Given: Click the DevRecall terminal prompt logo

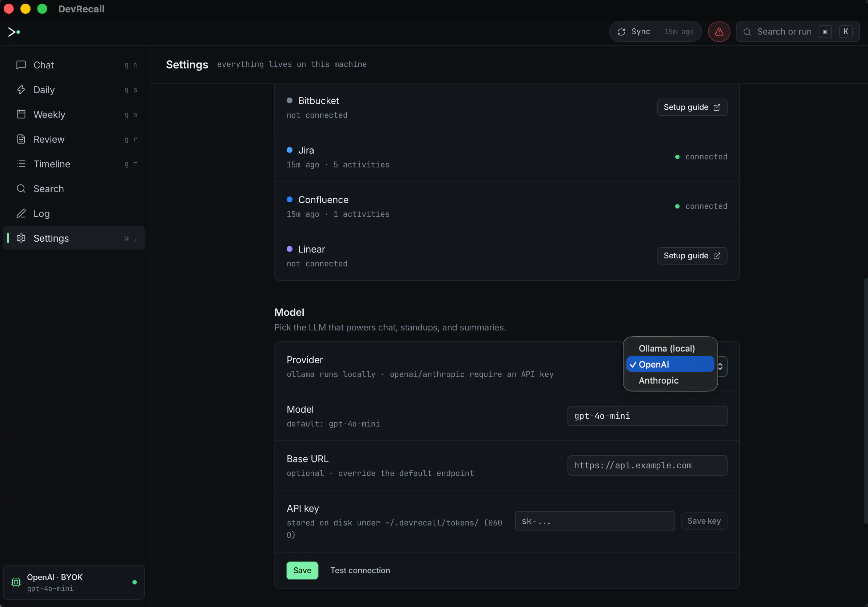Looking at the screenshot, I should [x=14, y=32].
